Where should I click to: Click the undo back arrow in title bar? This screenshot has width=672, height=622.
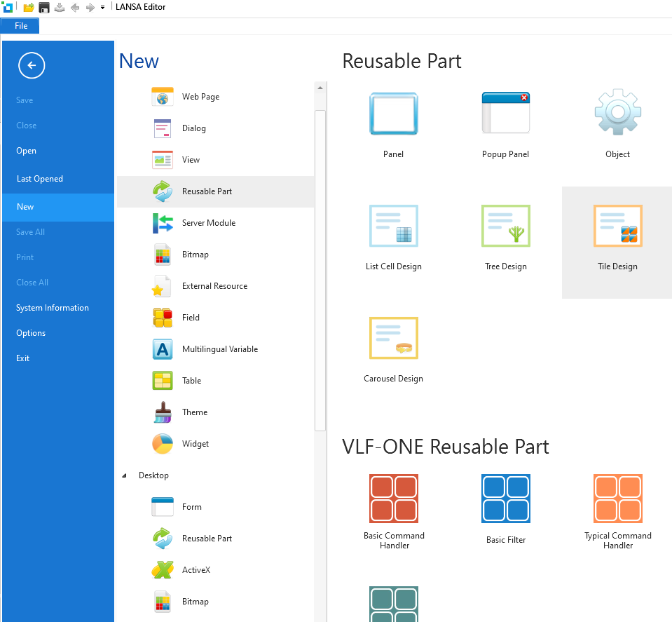[75, 7]
